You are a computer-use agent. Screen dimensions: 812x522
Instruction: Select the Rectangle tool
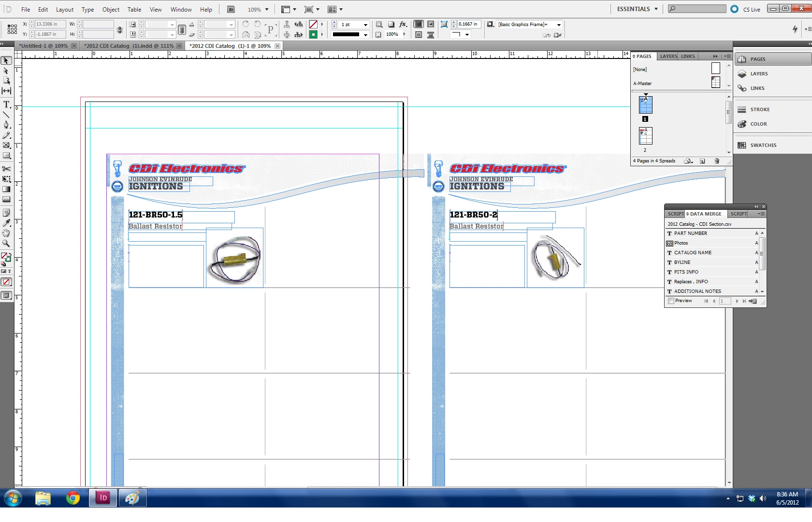pos(6,156)
